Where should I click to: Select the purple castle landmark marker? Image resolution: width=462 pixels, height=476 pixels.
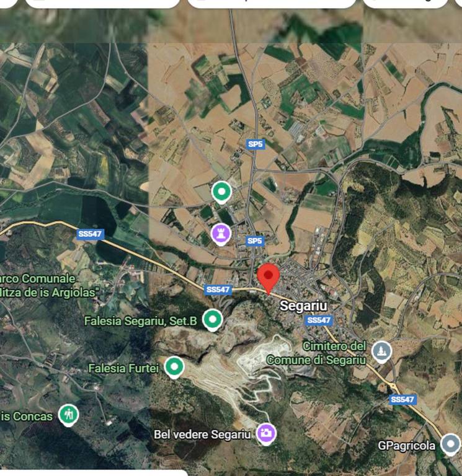(221, 234)
